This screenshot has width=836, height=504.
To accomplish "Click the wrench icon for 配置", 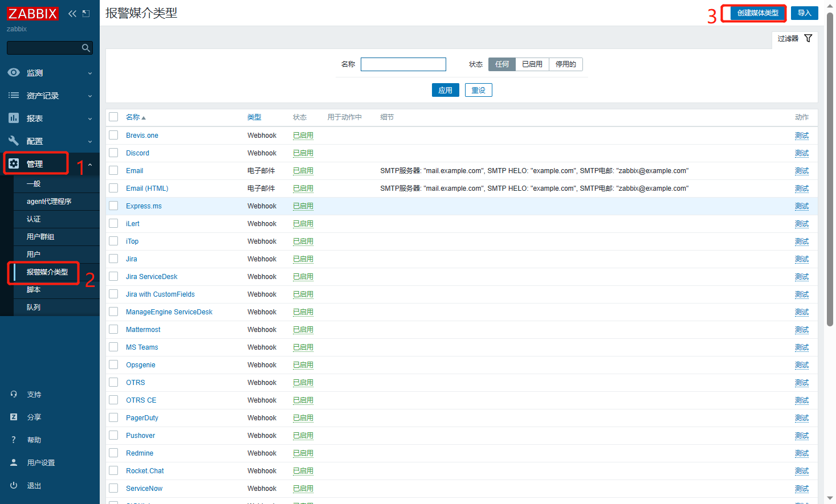I will [14, 141].
